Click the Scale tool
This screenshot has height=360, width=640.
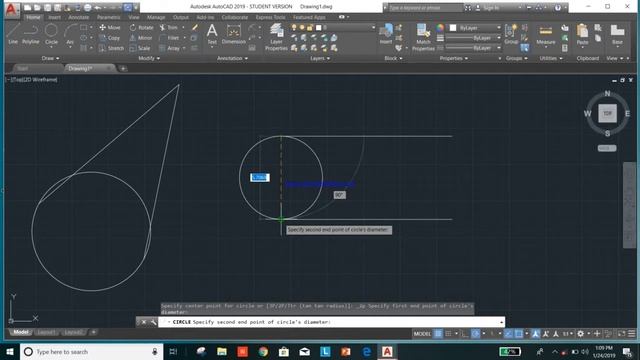[140, 48]
